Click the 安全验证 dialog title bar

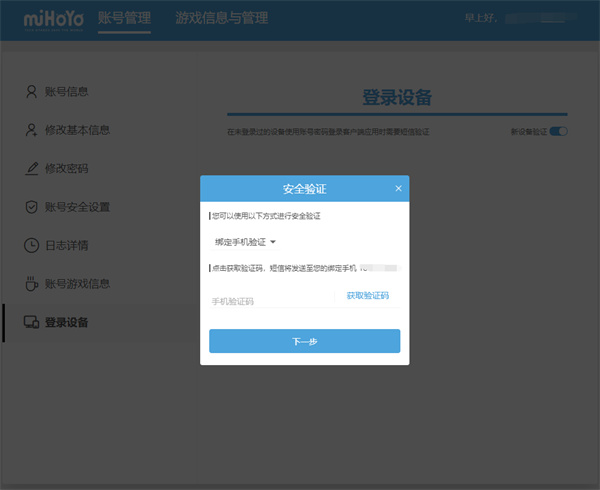304,188
